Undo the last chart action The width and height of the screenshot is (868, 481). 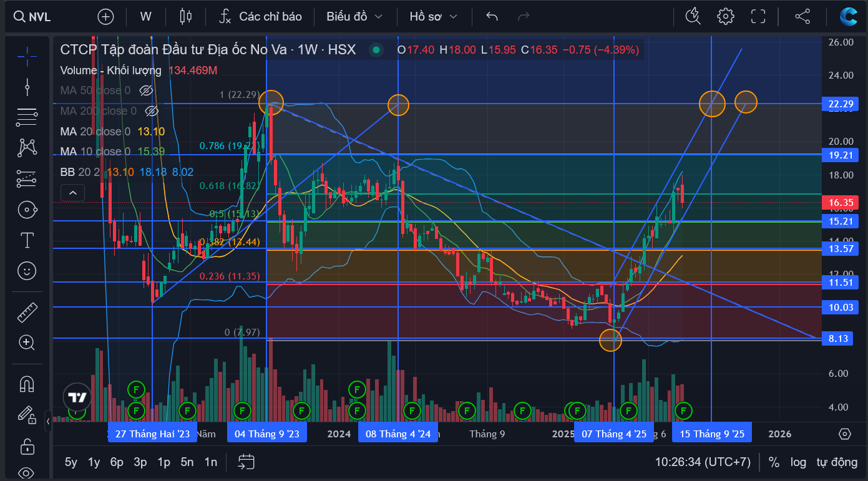point(492,17)
